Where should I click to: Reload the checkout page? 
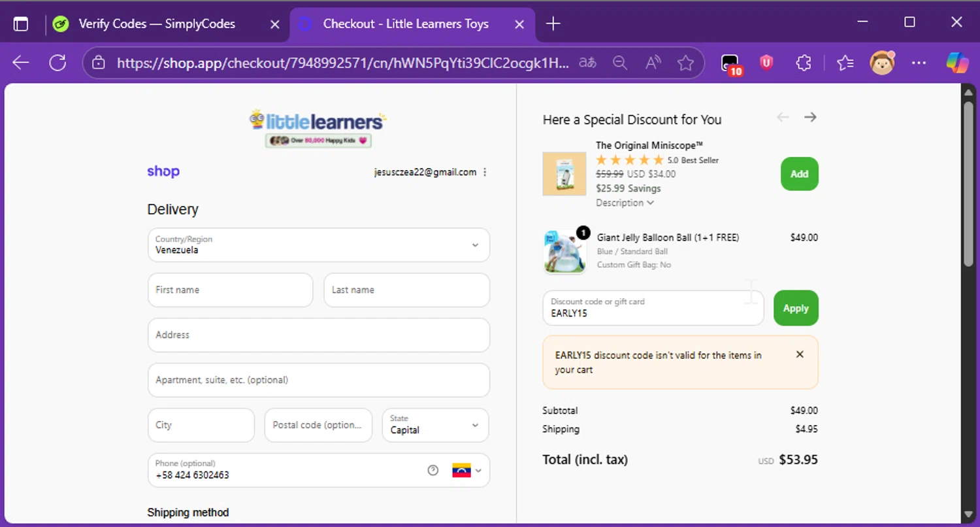(x=58, y=63)
